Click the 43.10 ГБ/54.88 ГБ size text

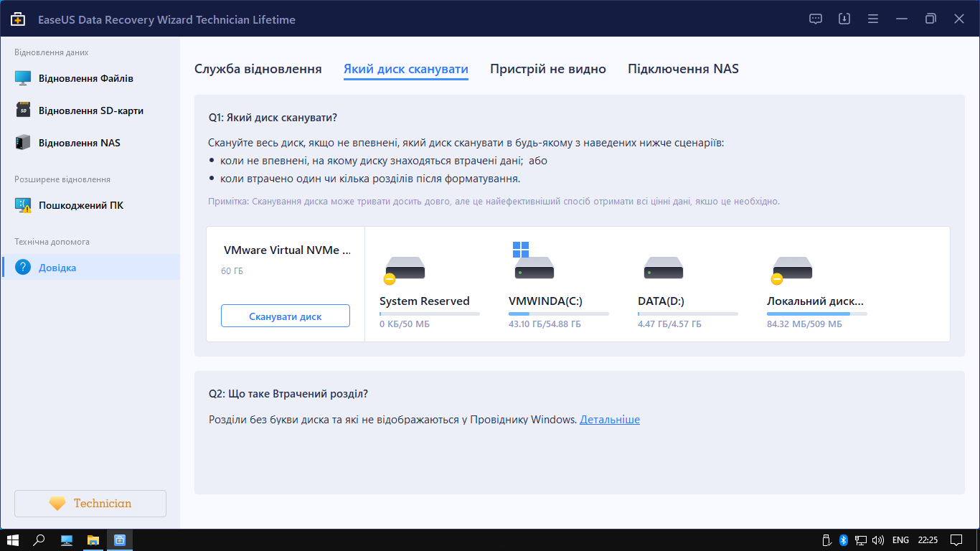click(545, 325)
